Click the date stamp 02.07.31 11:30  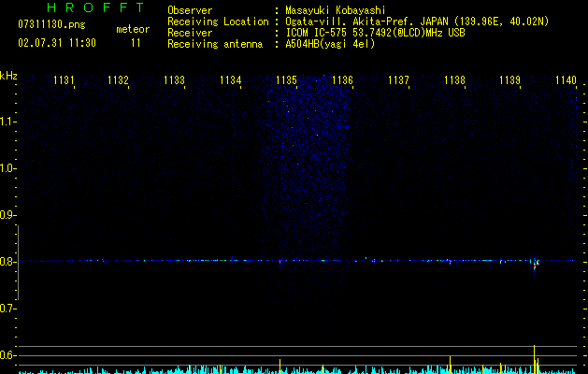tap(57, 43)
